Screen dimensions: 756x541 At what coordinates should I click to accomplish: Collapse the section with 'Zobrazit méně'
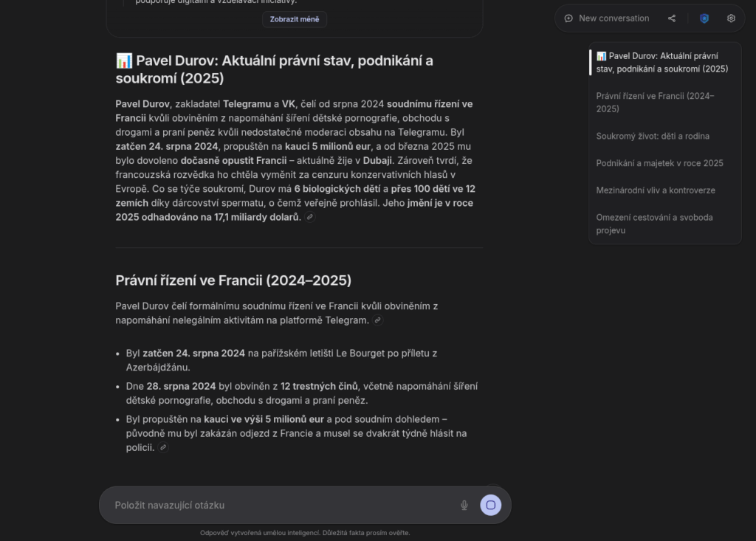tap(294, 19)
